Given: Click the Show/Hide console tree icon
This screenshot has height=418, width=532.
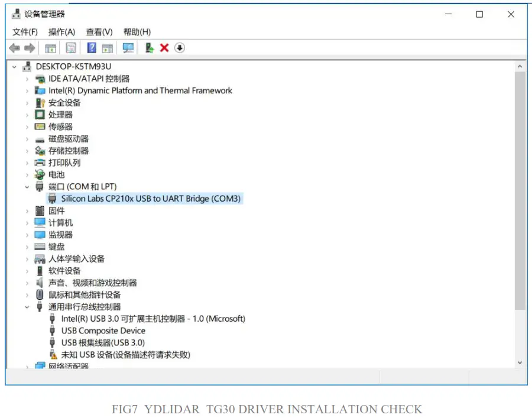Looking at the screenshot, I should point(51,47).
